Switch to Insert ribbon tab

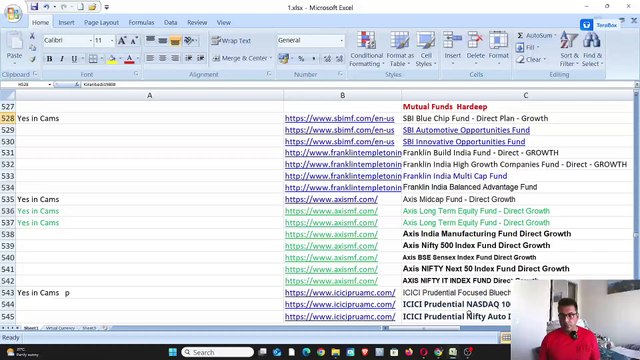[x=66, y=22]
